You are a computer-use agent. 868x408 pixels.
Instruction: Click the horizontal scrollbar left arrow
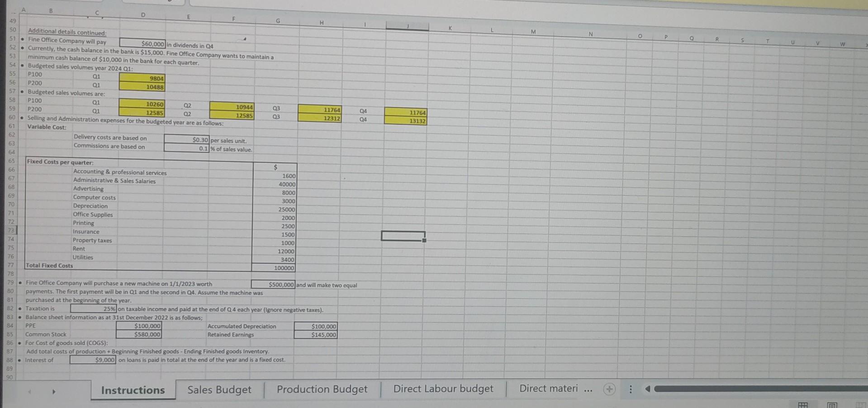647,389
